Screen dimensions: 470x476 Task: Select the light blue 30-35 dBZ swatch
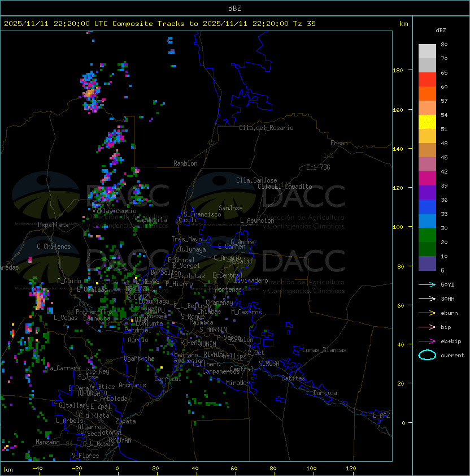coord(427,220)
